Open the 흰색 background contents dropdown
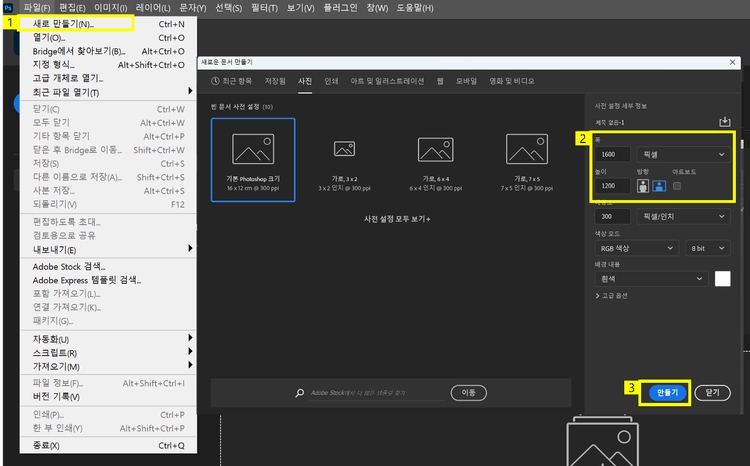 pos(651,279)
